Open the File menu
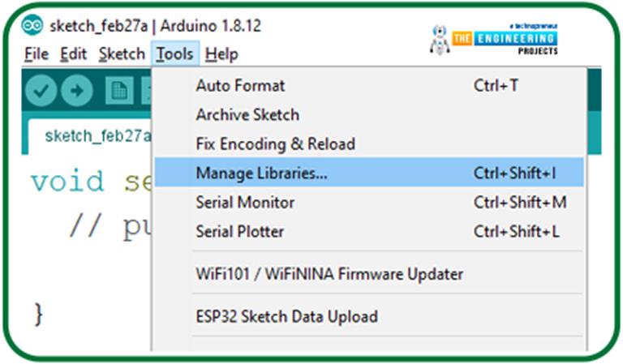623x364 pixels. [x=37, y=54]
